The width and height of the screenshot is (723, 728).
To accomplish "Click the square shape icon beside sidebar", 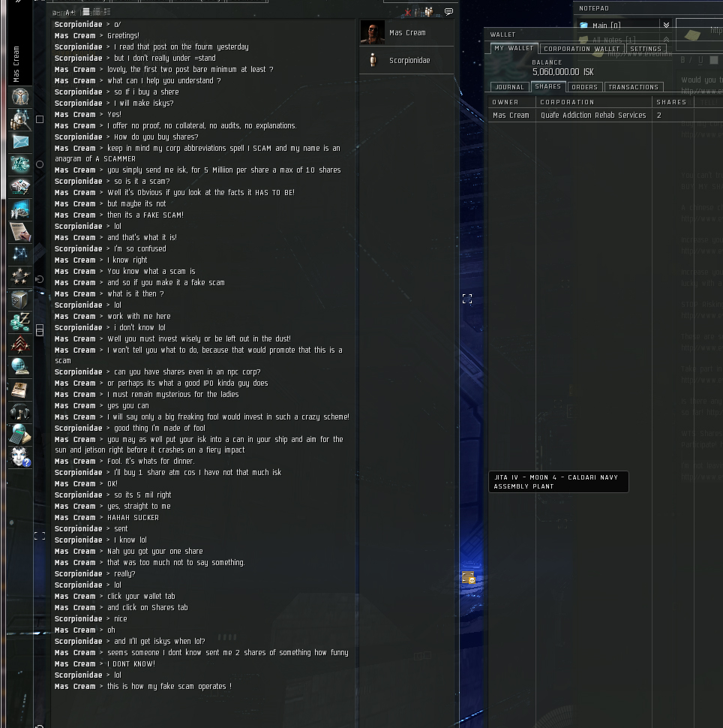I will [x=40, y=119].
